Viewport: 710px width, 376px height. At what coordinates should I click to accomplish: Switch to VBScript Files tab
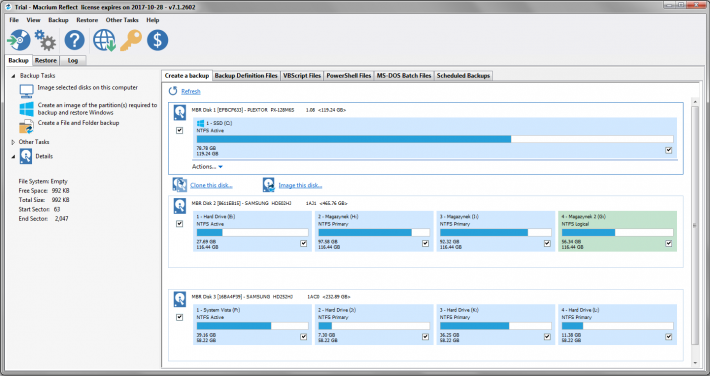(x=302, y=76)
